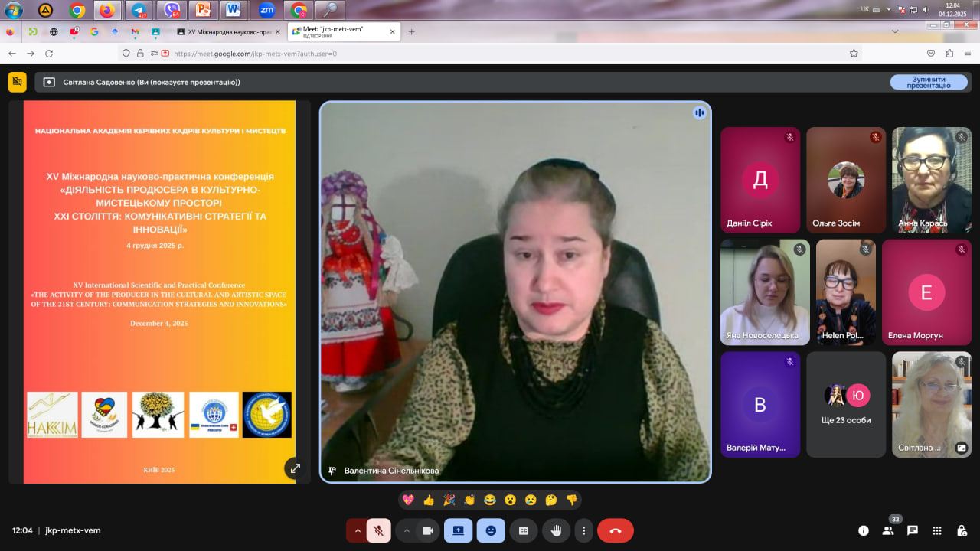The width and height of the screenshot is (980, 551).
Task: Select Яна Новоселецька's video tile
Action: (x=765, y=292)
